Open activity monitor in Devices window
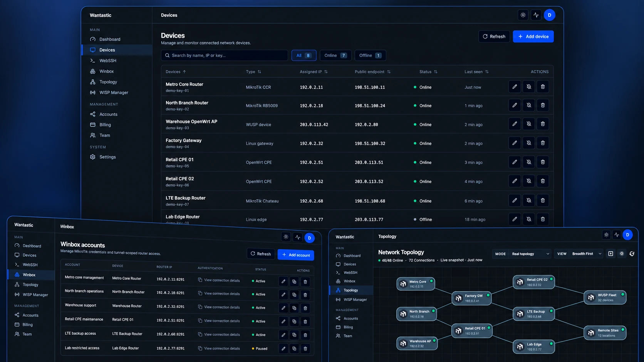 point(536,15)
